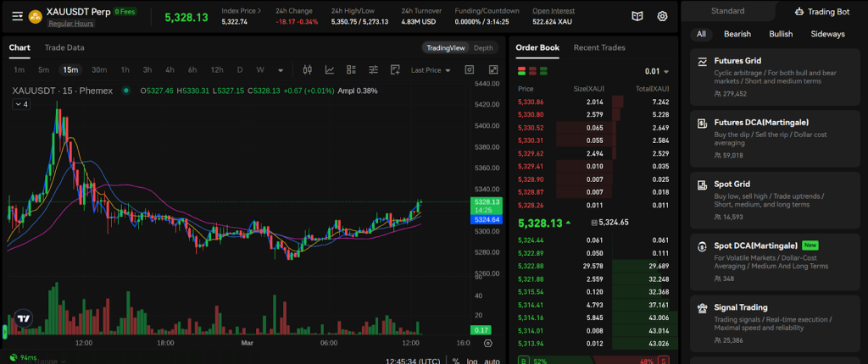Open the candlestick chart style selector
The image size is (868, 364).
(308, 69)
